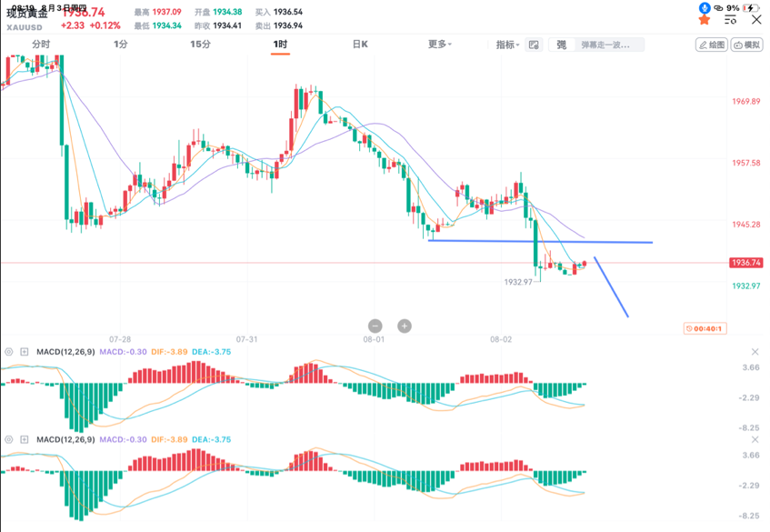Screen dimensions: 770x532
Task: Open settings gear of first MACD panel
Action: 9,352
